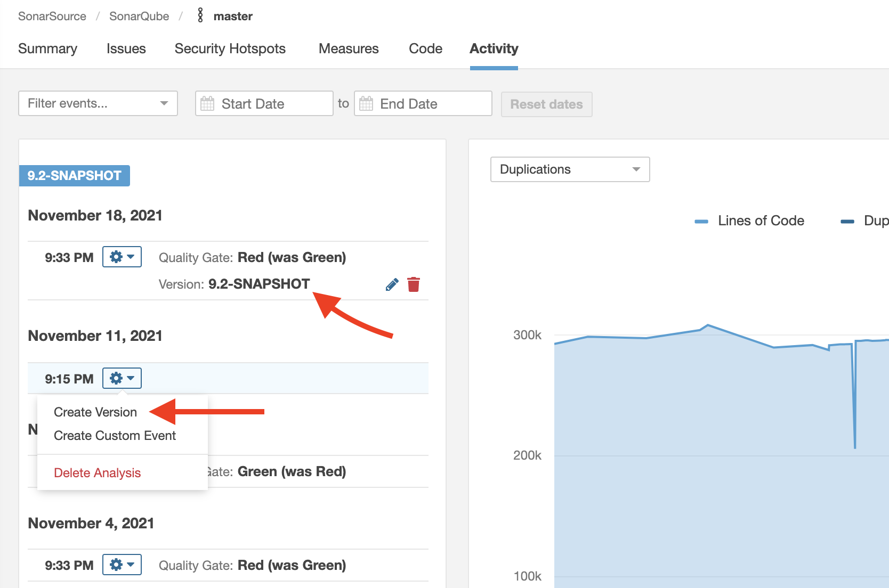Image resolution: width=889 pixels, height=588 pixels.
Task: Click the red trash delete version icon
Action: (x=414, y=284)
